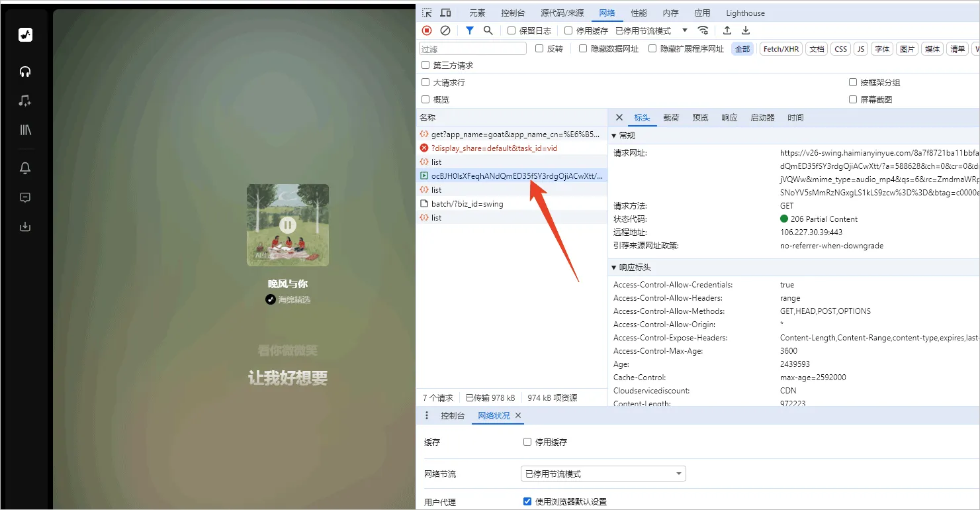Switch to 启动器 details tab

[x=762, y=117]
